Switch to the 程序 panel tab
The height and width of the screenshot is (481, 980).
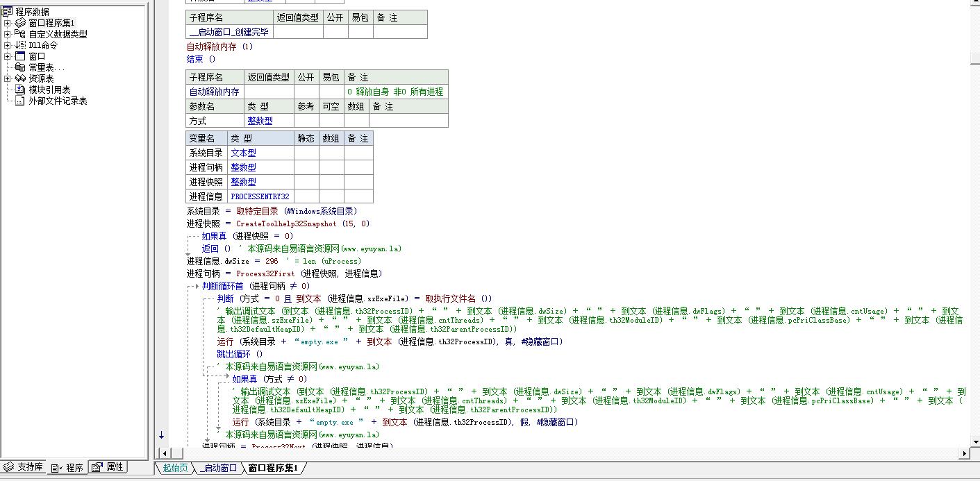(67, 468)
